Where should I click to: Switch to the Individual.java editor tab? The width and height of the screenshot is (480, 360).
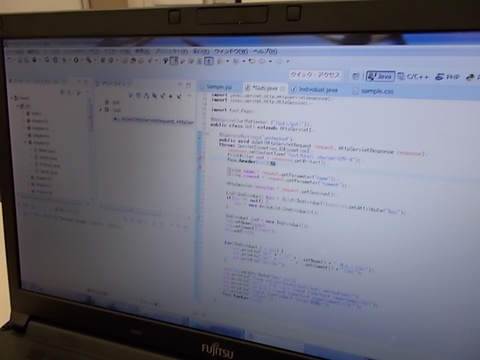click(x=315, y=90)
